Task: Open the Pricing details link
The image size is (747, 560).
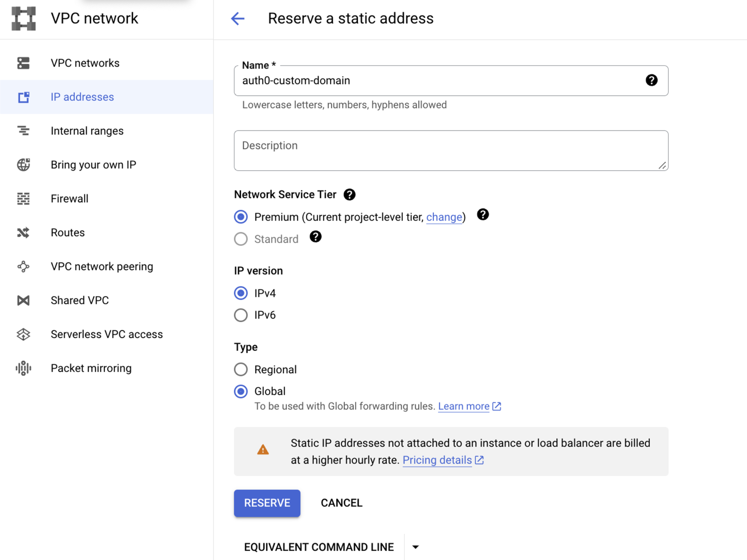Action: click(437, 460)
